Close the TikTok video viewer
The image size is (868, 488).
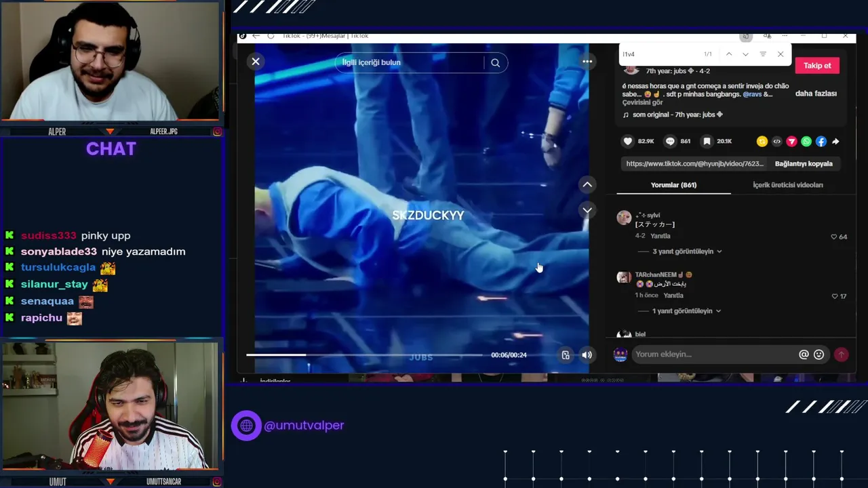click(256, 62)
